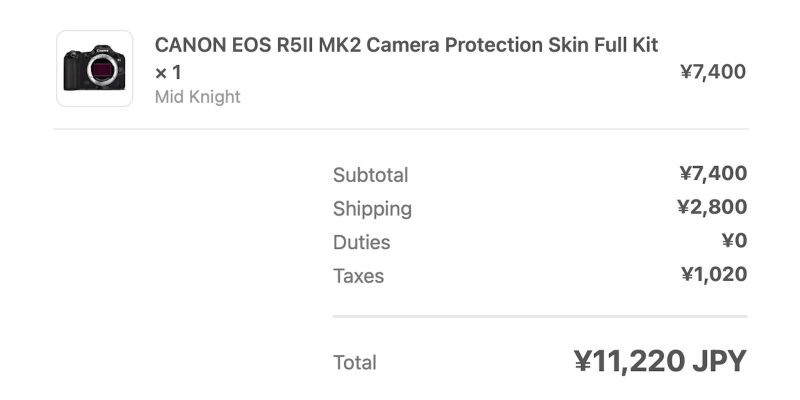Click the divider line above Total
This screenshot has width=800, height=400.
coord(540,317)
